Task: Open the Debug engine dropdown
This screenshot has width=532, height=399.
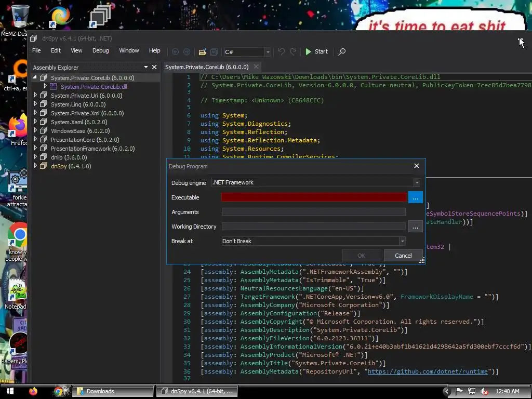Action: pos(417,182)
